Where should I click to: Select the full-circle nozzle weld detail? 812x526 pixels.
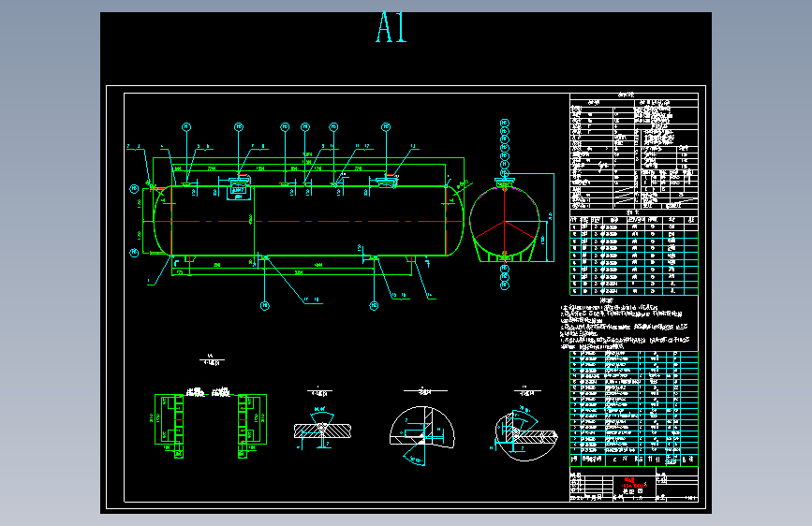pos(524,434)
